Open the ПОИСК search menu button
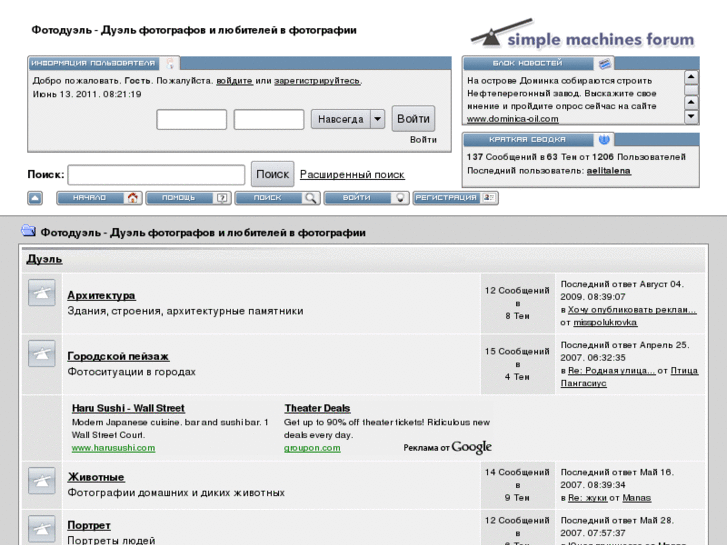Screen dimensions: 727x545 [277, 198]
